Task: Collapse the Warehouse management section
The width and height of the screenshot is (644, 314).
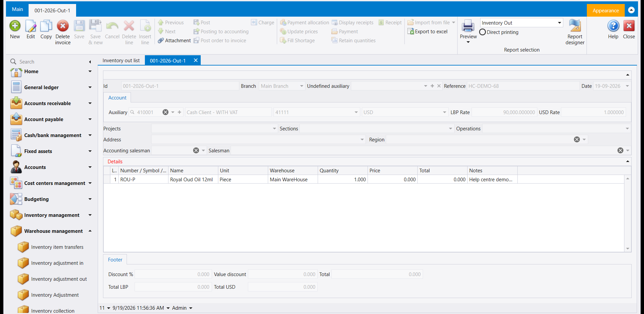Action: point(90,231)
